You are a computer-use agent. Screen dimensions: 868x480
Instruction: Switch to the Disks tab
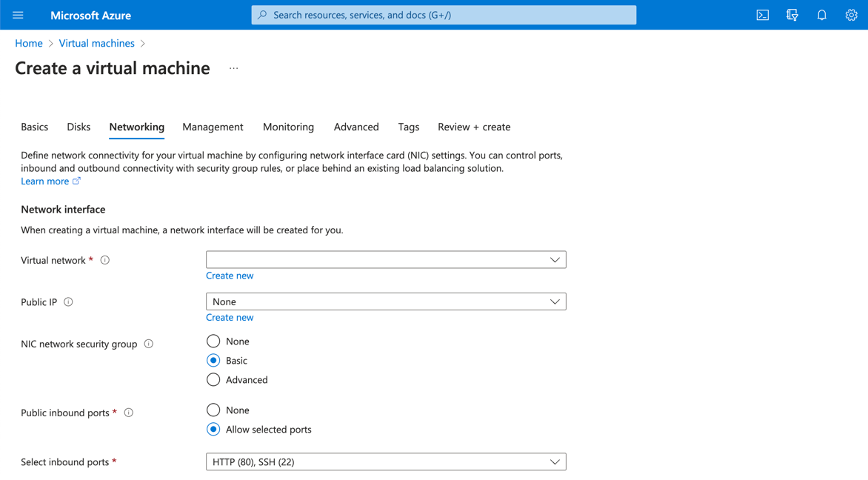pyautogui.click(x=79, y=127)
